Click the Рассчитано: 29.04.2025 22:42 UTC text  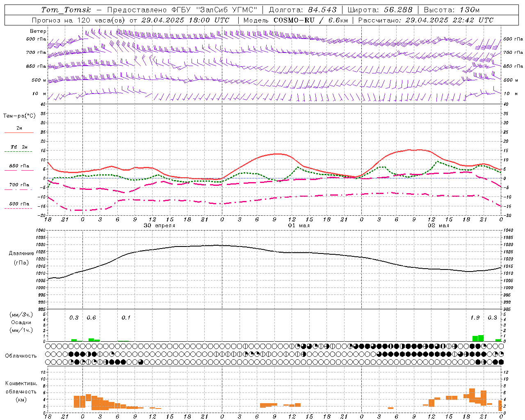(426, 20)
